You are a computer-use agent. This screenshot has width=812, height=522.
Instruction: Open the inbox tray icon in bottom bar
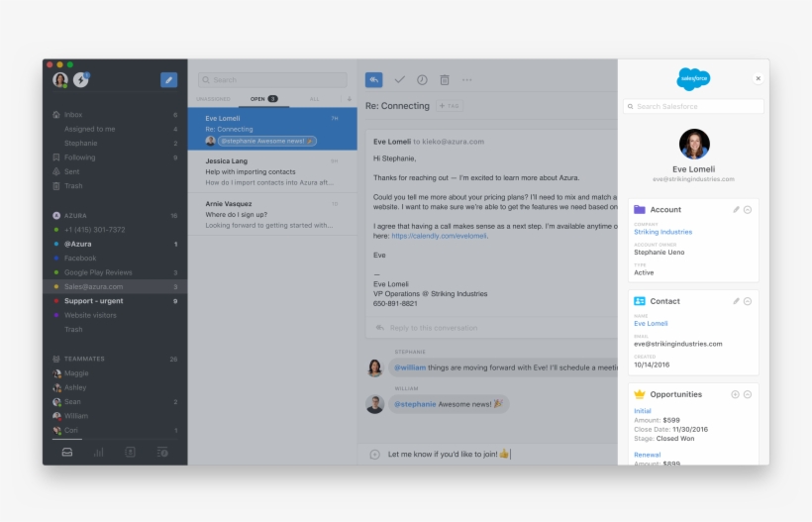click(66, 453)
